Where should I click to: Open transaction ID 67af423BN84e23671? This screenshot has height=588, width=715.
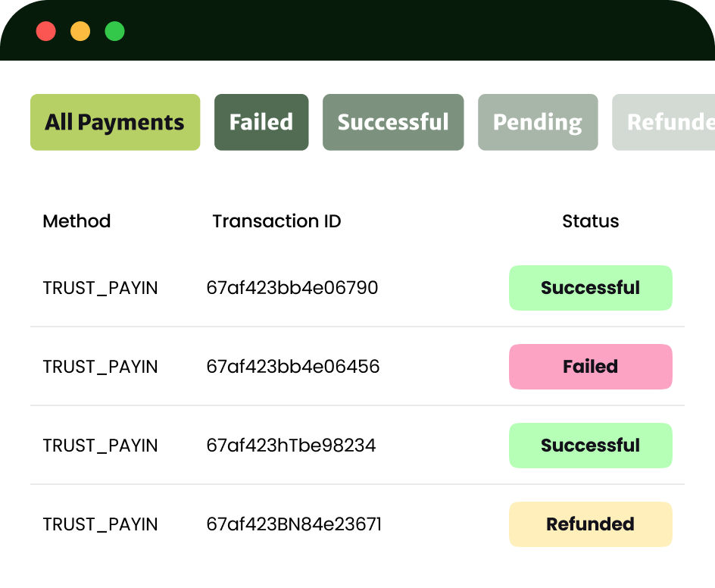click(x=294, y=524)
